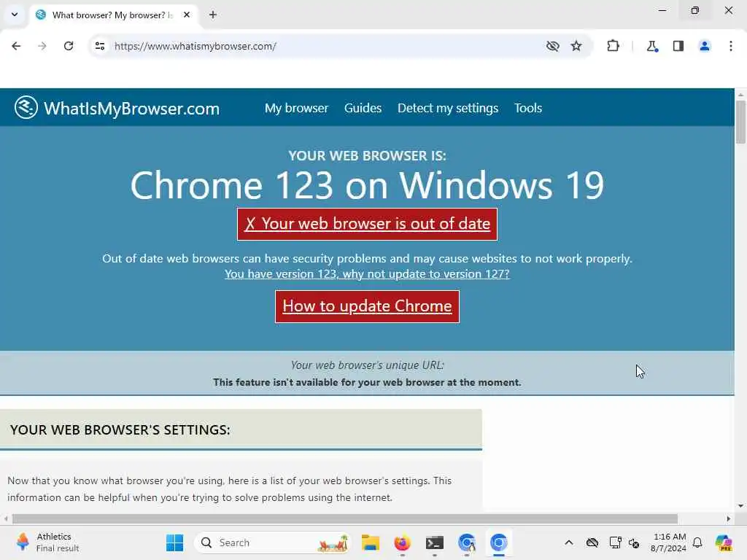Open Detect my settings menu
This screenshot has height=560, width=747.
(448, 108)
